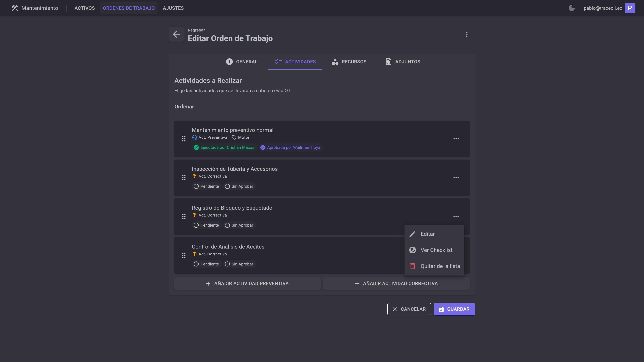Click the Mantenimiento tools logo icon

pos(15,8)
